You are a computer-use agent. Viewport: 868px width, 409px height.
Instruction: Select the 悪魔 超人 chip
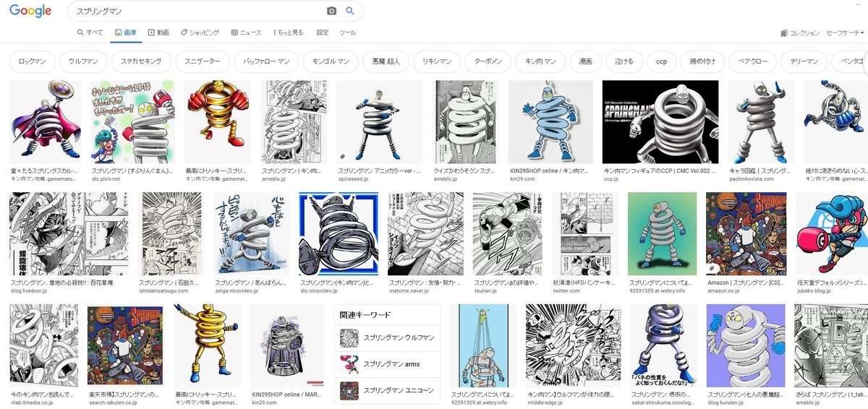pos(386,61)
